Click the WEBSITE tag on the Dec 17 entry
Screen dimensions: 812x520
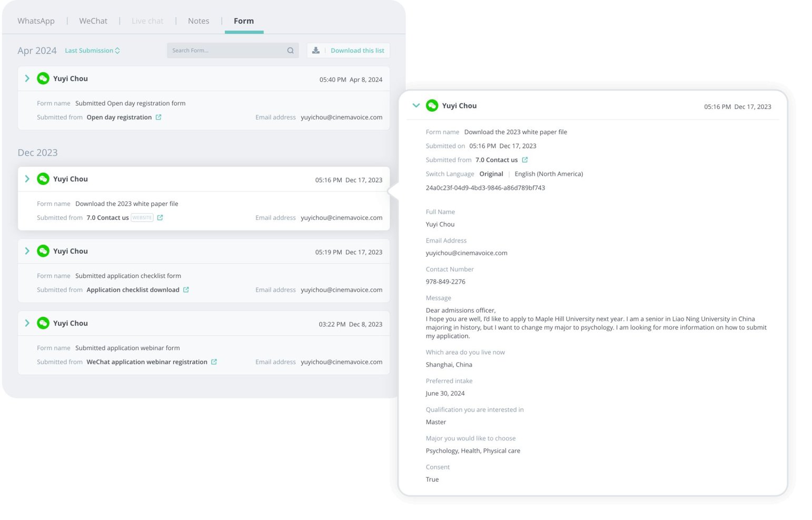(141, 217)
